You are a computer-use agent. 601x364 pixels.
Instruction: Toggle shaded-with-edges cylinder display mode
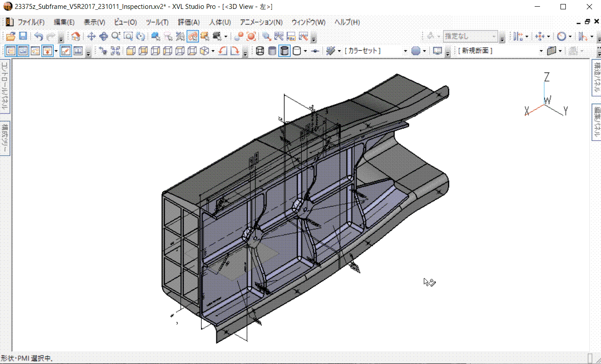coord(284,51)
